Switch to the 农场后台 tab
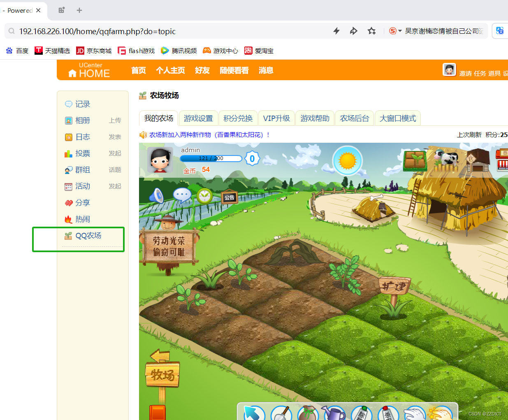Image resolution: width=508 pixels, height=420 pixels. coord(355,118)
